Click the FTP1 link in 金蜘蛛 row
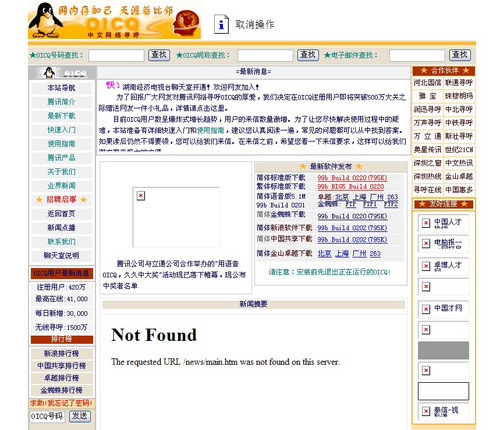 [x=370, y=204]
